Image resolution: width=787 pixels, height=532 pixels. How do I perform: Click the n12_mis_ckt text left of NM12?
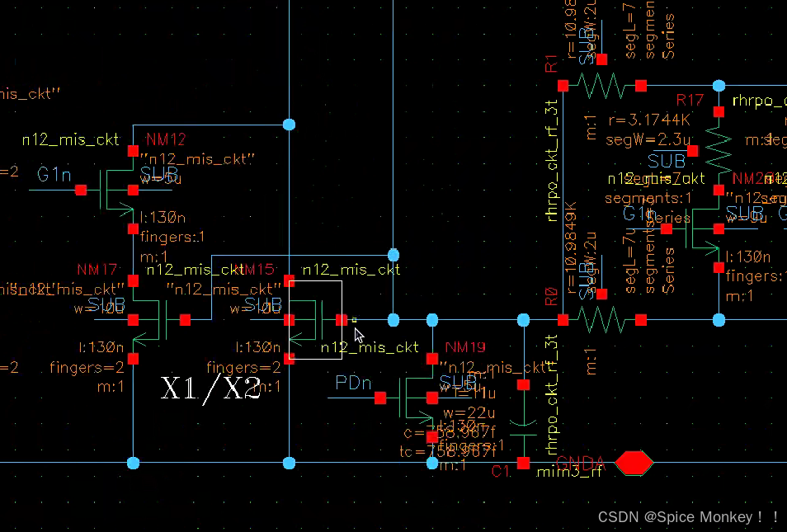pos(71,139)
